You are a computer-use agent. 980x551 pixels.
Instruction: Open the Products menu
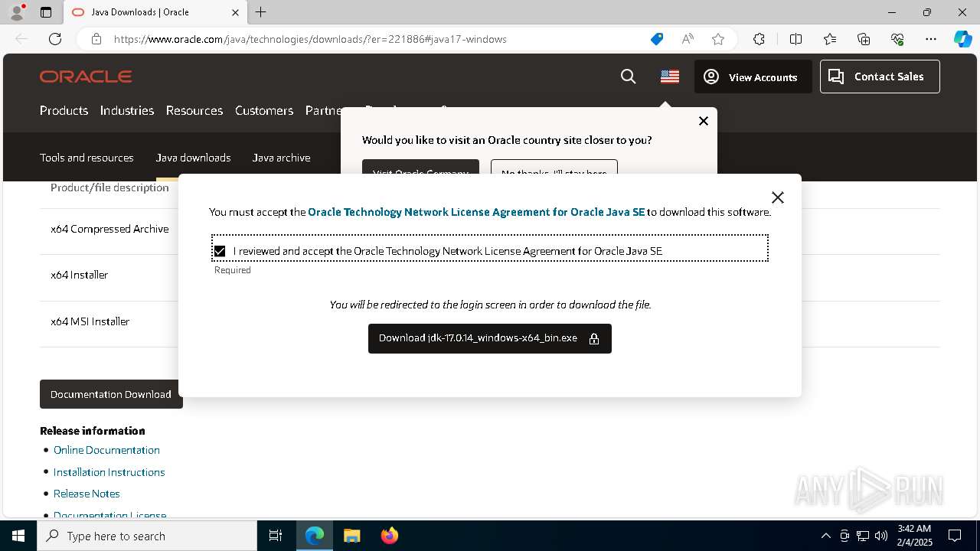point(64,110)
